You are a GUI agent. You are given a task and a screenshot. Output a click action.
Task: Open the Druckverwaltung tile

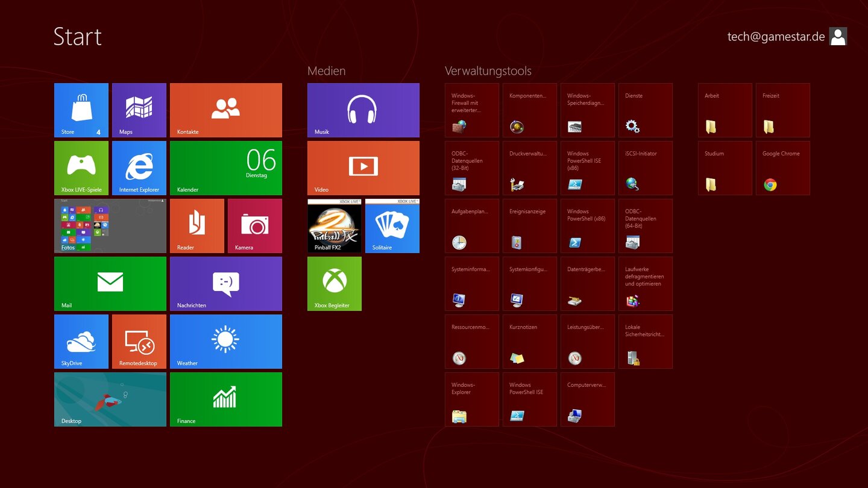click(x=530, y=168)
